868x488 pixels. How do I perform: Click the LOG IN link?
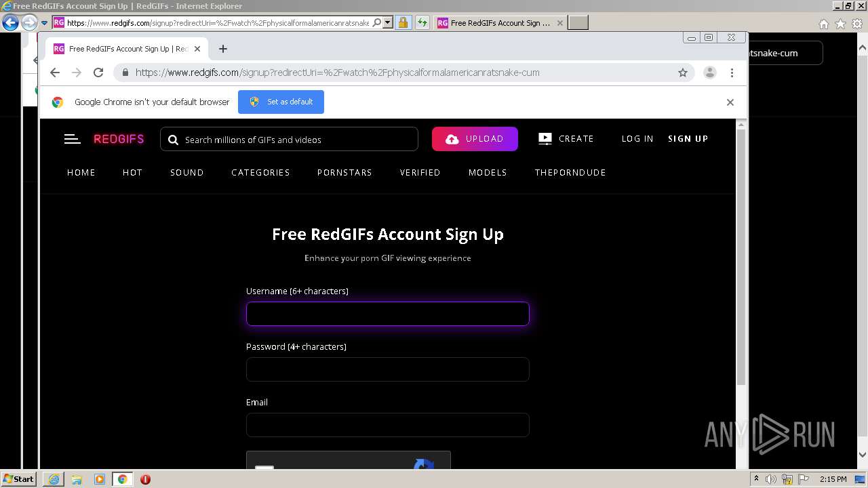coord(637,139)
